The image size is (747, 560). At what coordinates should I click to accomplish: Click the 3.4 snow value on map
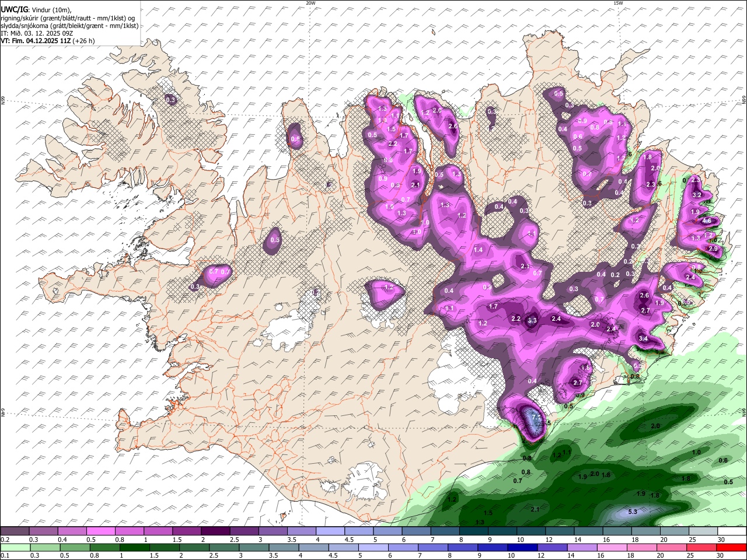pos(643,338)
